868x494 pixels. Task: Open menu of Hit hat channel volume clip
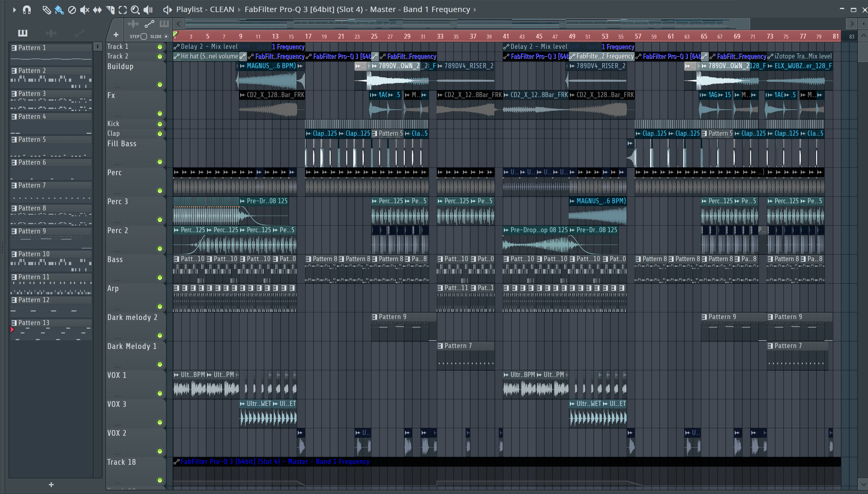pos(176,56)
